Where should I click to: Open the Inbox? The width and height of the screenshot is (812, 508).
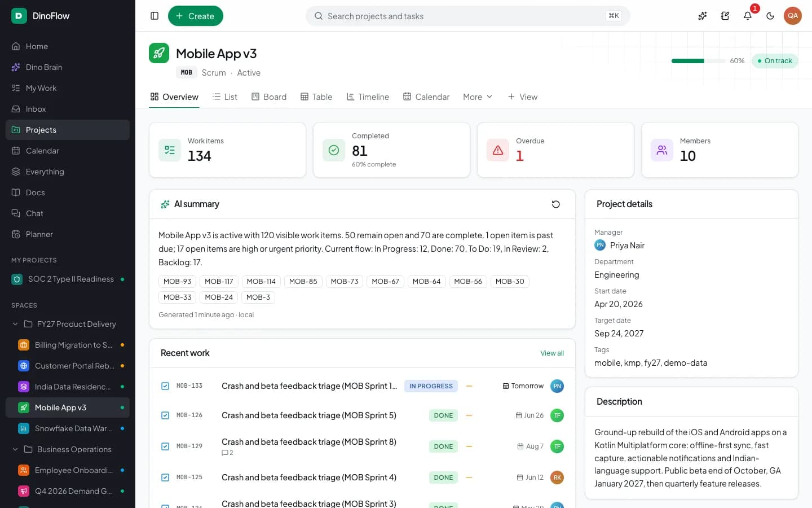(x=68, y=109)
